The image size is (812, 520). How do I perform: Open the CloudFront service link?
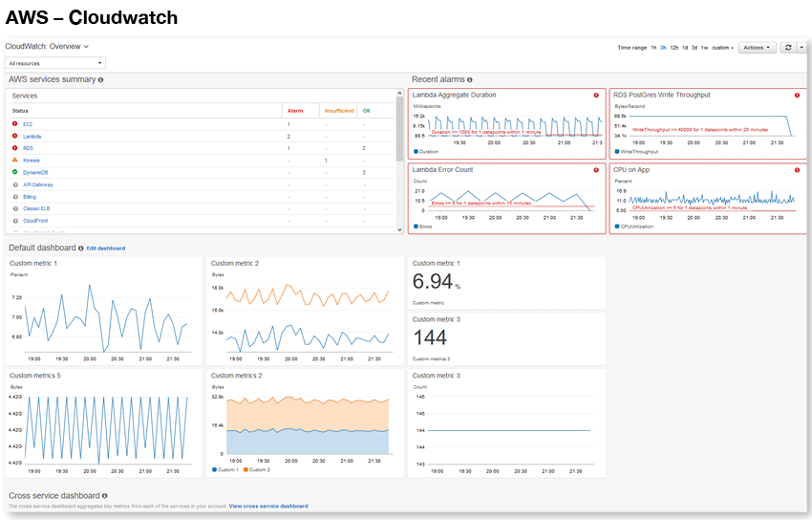(x=35, y=221)
